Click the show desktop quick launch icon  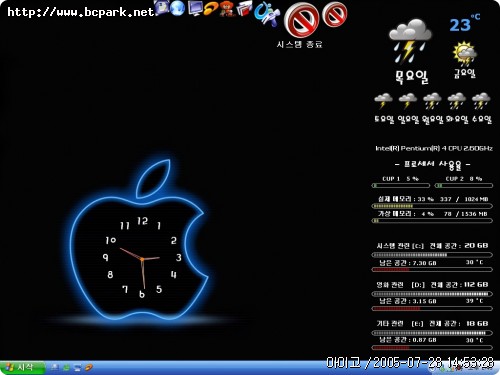point(78,368)
